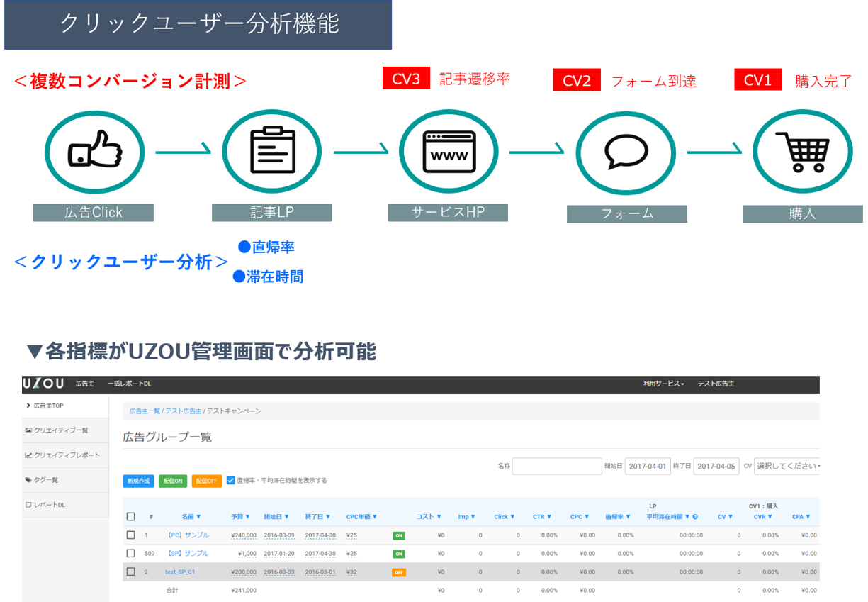Click the 名称 search input field
The image size is (868, 602).
(x=557, y=467)
